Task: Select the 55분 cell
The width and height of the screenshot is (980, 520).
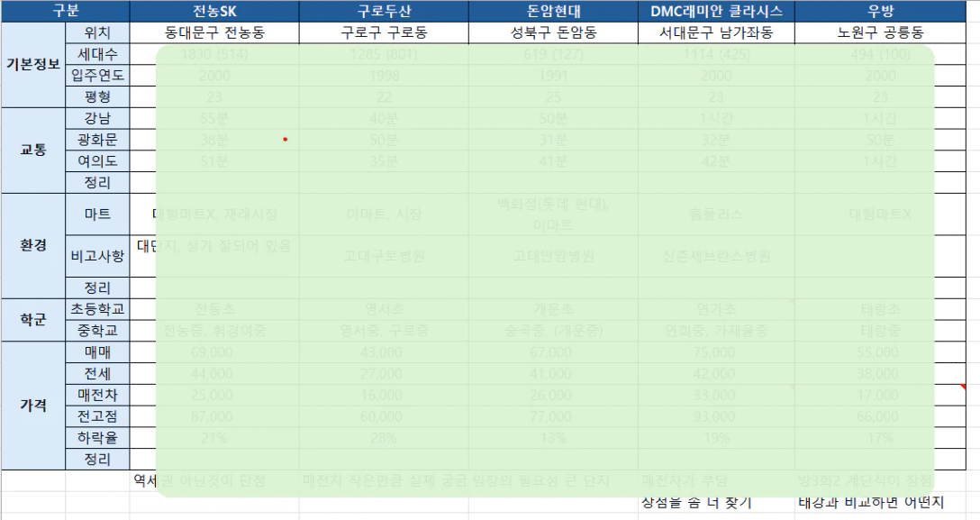Action: point(214,118)
